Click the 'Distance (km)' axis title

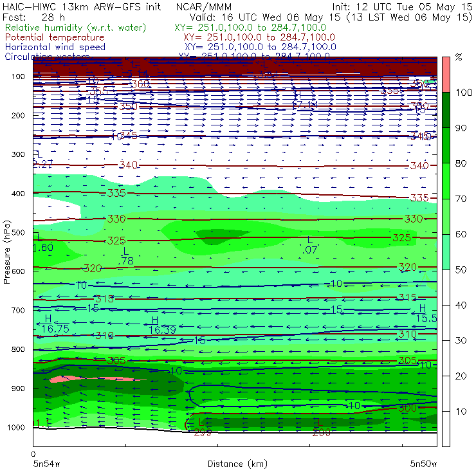(x=237, y=464)
